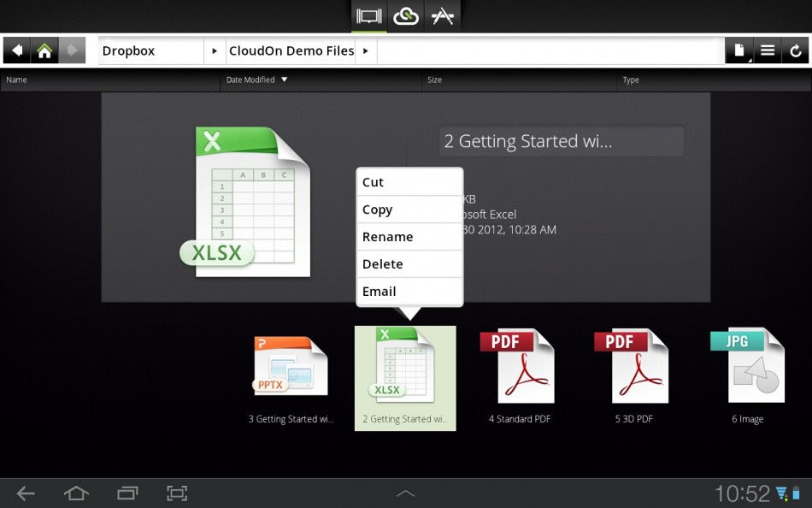
Task: Tap the recent apps icon in navigation bar
Action: [x=127, y=493]
